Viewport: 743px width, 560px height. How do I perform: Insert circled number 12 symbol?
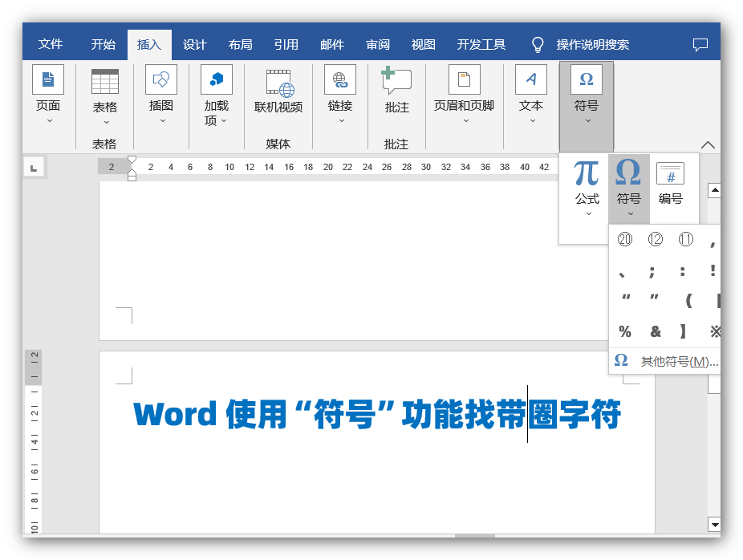[x=656, y=239]
